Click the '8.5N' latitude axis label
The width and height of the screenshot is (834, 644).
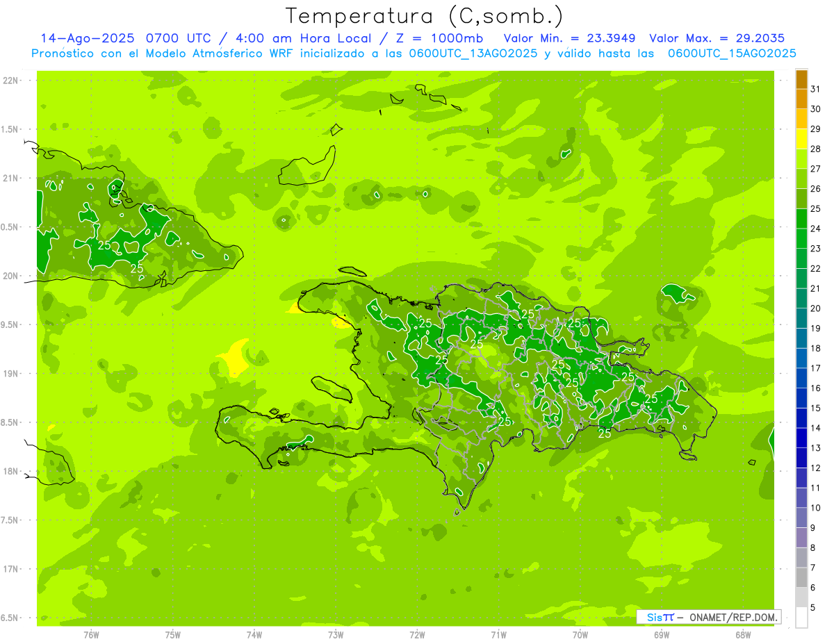point(10,422)
